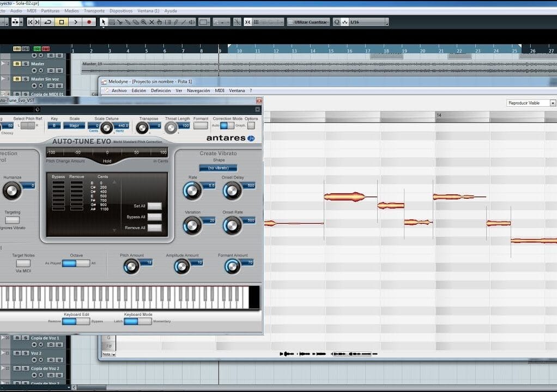Open the vibrato Shape selector
This screenshot has width=557, height=392.
coord(218,168)
